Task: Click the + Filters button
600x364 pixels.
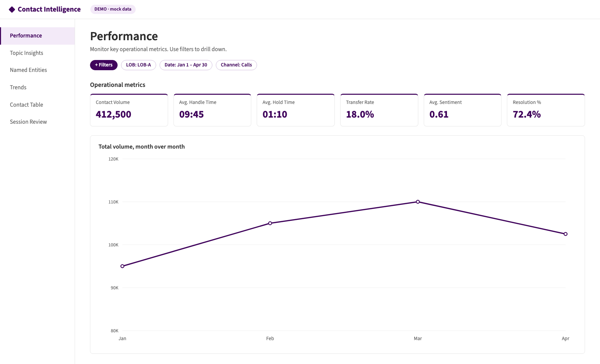Action: click(104, 65)
